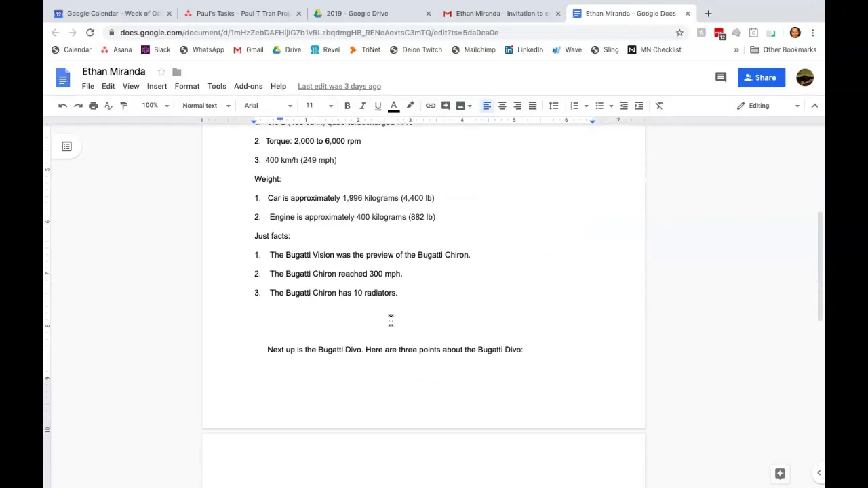The image size is (868, 488).
Task: Open a new browser tab with plus
Action: click(708, 13)
